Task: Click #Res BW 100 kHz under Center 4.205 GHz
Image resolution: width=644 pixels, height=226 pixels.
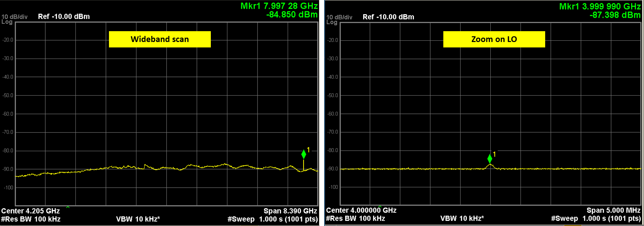Action: pos(31,219)
